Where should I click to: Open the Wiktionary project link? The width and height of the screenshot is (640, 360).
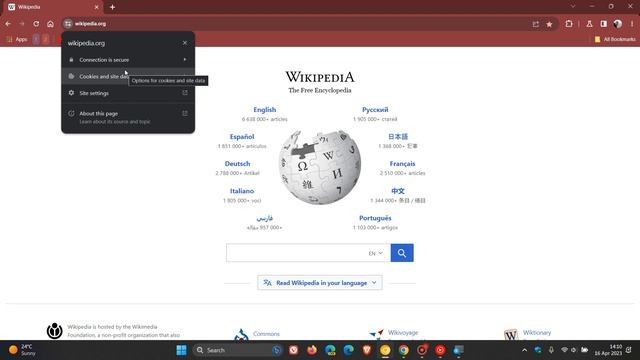pyautogui.click(x=537, y=333)
